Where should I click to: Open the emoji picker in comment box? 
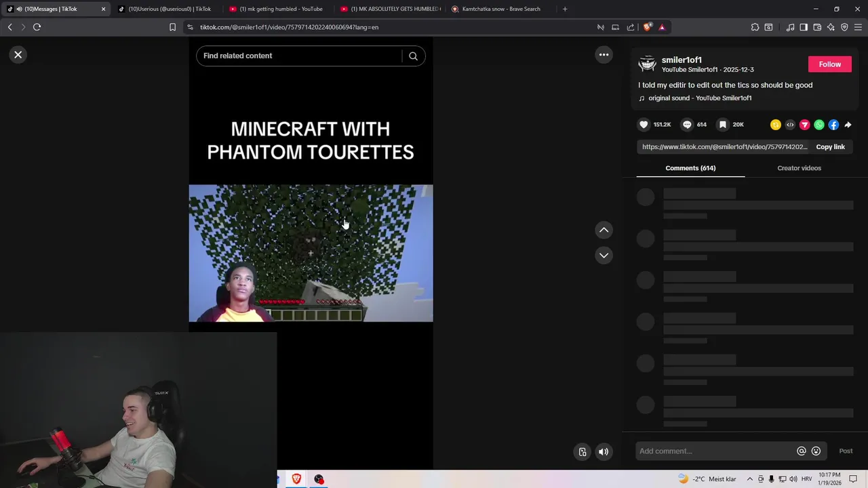816,451
